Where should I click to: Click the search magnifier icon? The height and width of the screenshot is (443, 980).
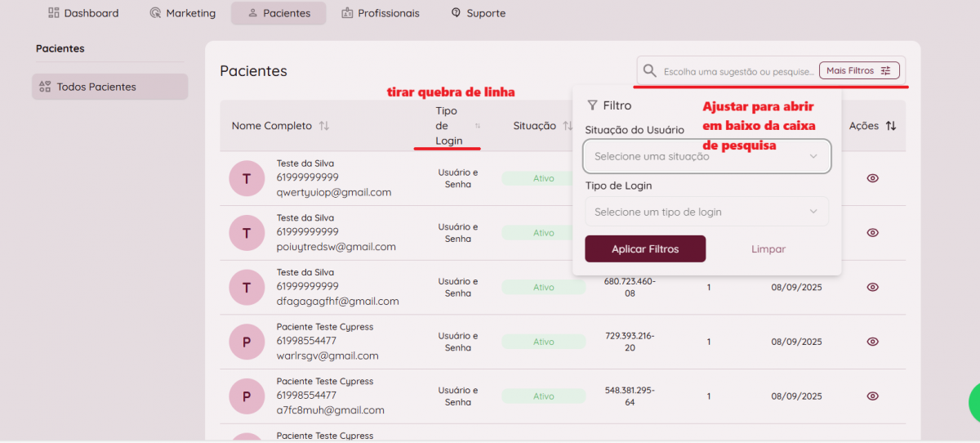click(650, 71)
